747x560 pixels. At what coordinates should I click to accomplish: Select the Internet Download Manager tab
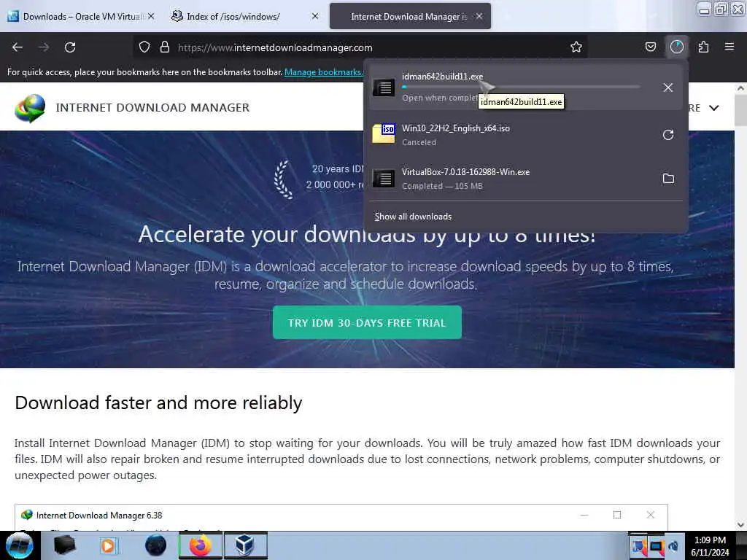click(x=409, y=16)
